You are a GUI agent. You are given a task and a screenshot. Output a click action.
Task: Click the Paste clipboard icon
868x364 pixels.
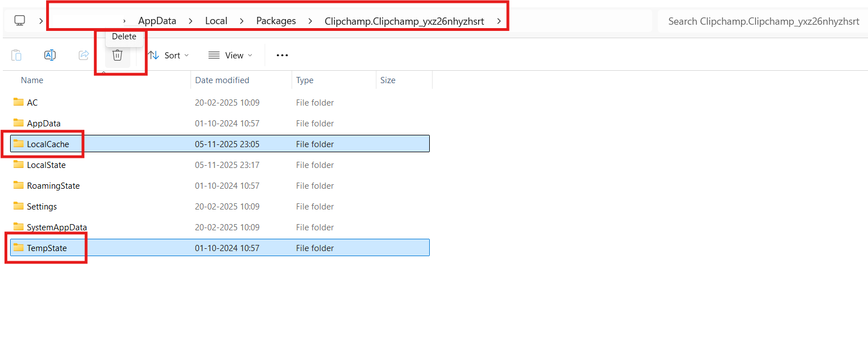[16, 55]
